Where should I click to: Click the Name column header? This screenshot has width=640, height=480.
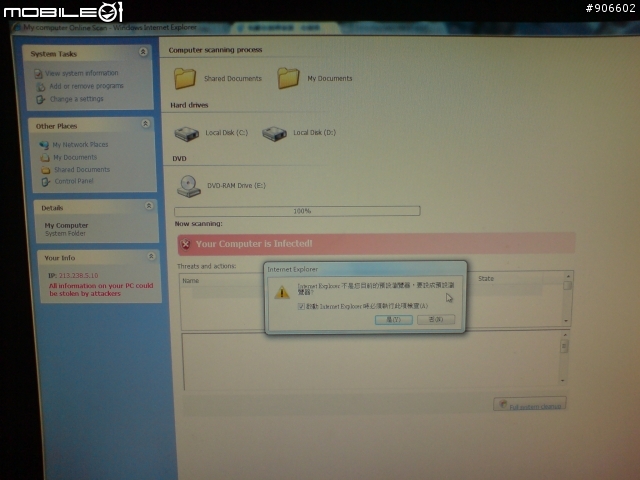[x=191, y=281]
